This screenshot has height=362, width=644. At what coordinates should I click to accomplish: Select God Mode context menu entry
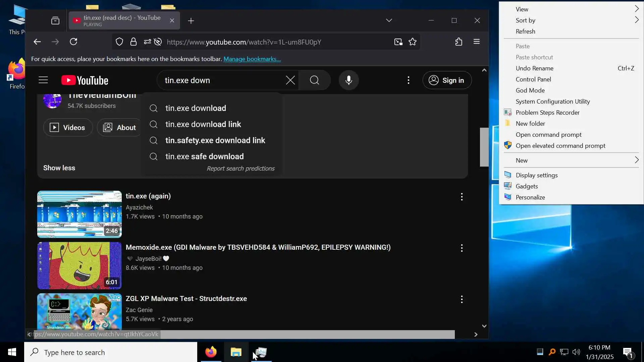click(530, 90)
